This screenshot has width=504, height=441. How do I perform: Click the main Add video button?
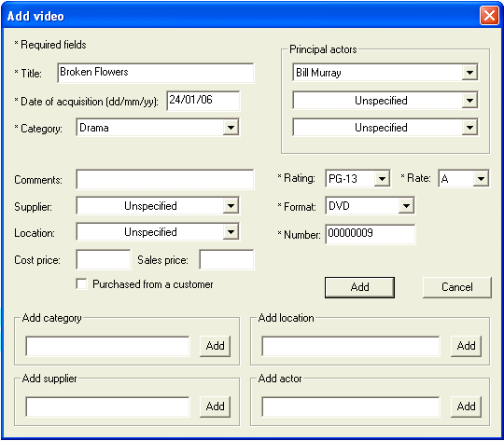tap(359, 287)
